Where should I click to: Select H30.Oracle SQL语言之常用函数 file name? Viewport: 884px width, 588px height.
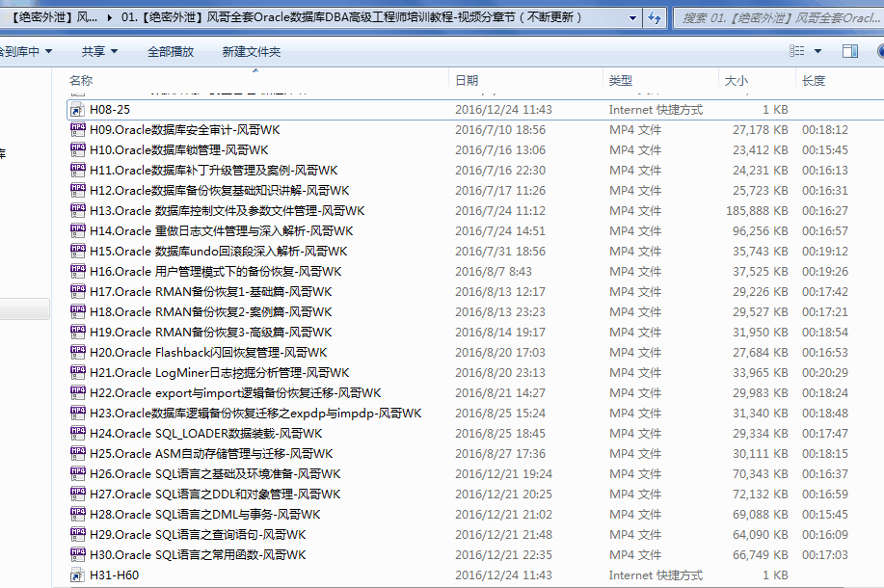198,554
